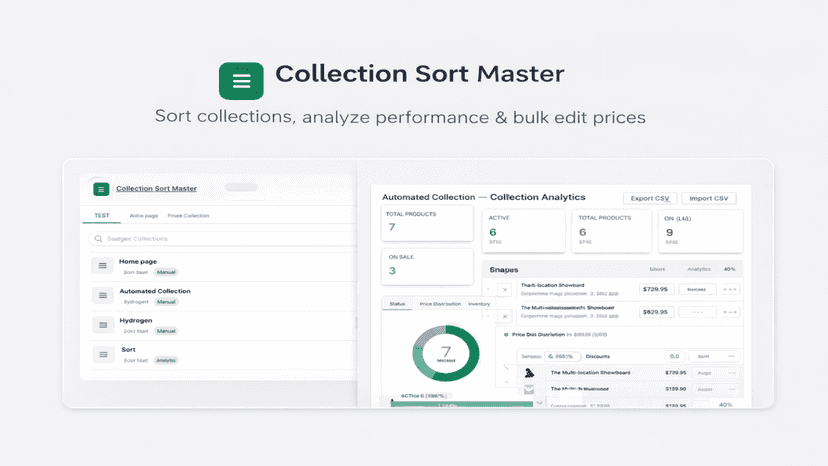Open the Sort dropdown in the Discounts row

point(715,356)
